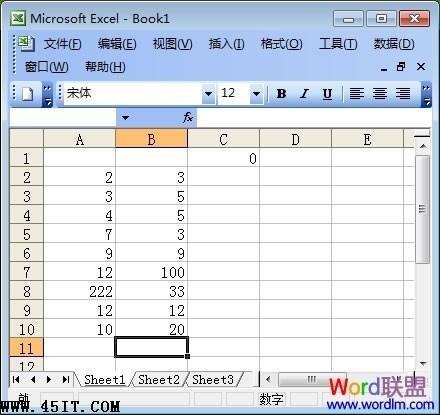Image resolution: width=440 pixels, height=415 pixels.
Task: Select cell B8 containing 33
Action: [151, 291]
